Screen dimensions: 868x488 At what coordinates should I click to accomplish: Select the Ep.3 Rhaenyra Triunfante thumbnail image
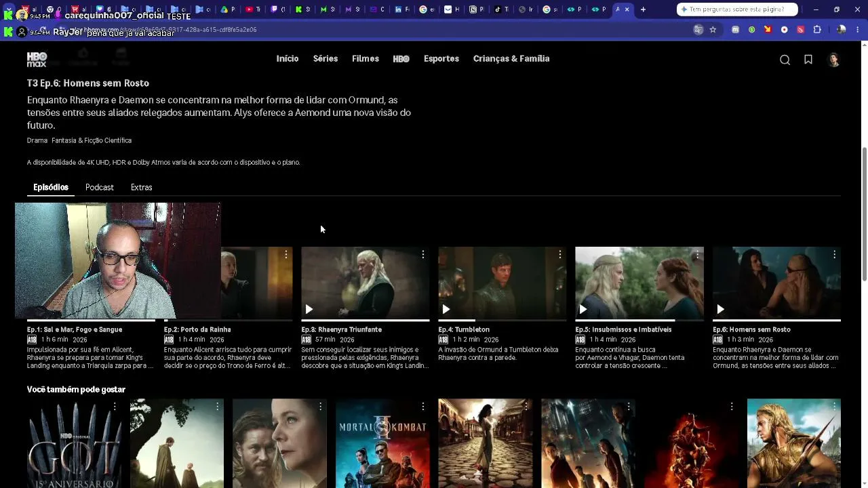point(366,283)
